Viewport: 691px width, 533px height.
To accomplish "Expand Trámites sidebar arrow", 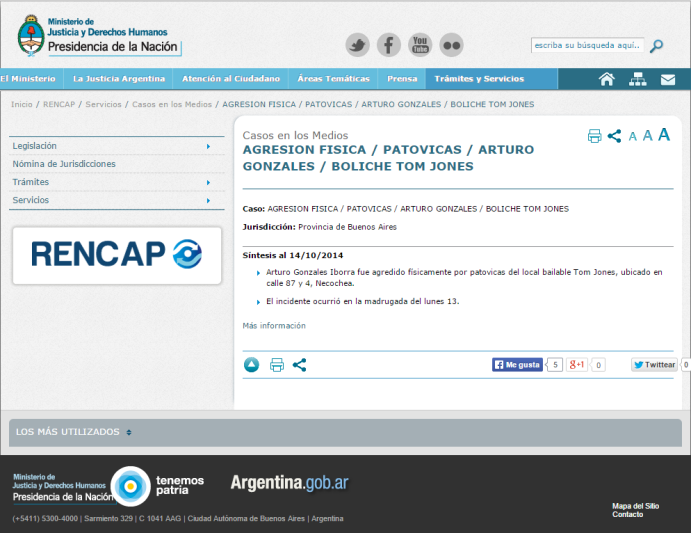I will click(x=208, y=183).
